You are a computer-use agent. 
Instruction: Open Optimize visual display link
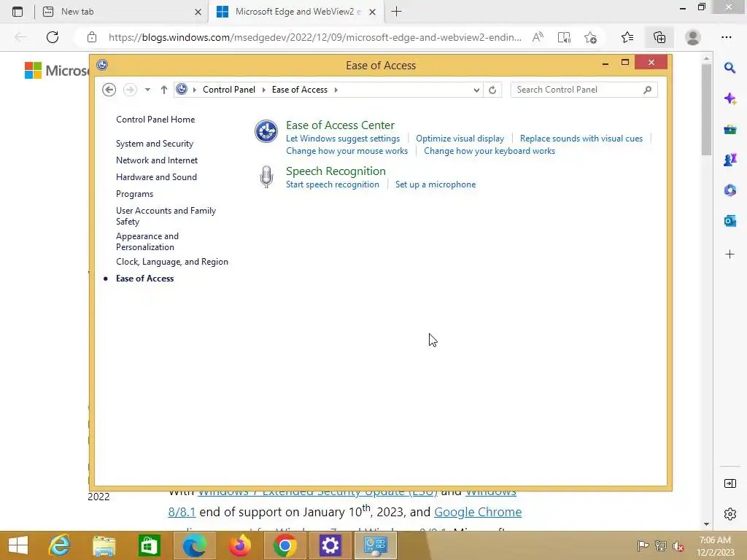460,139
